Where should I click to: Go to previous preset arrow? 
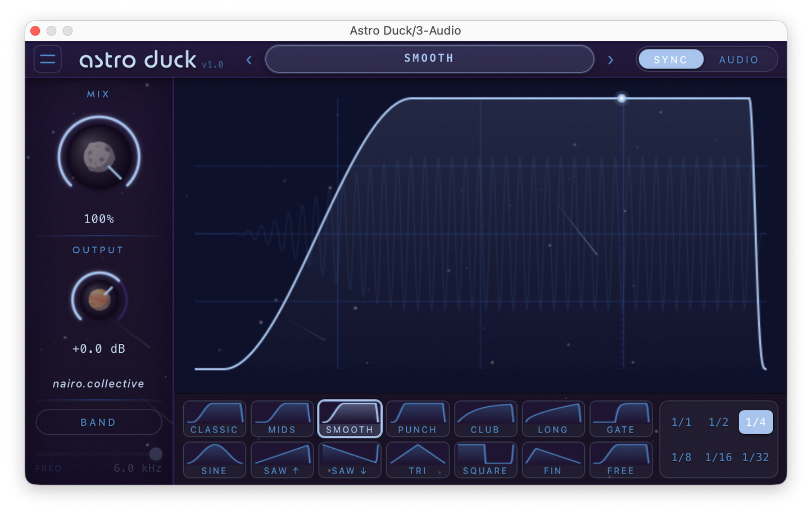pos(249,60)
